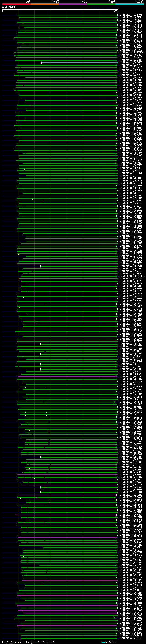Click label UniRef100_Q2XX13
The height and width of the screenshot is (644, 146).
coord(131,65)
